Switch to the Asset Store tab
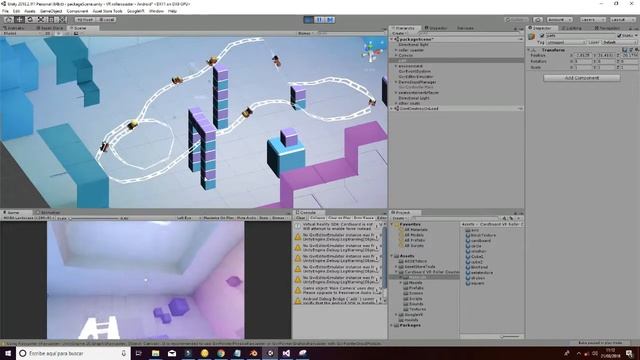The width and height of the screenshot is (640, 360). point(50,28)
